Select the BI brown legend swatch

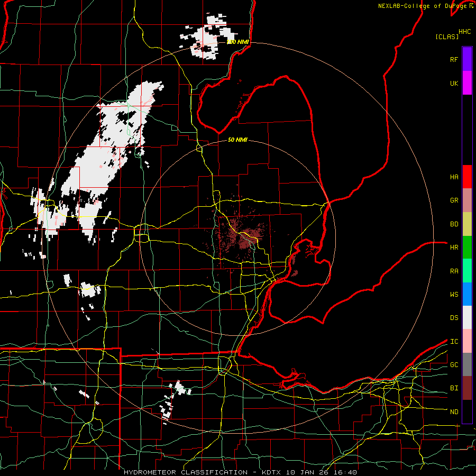(x=467, y=388)
